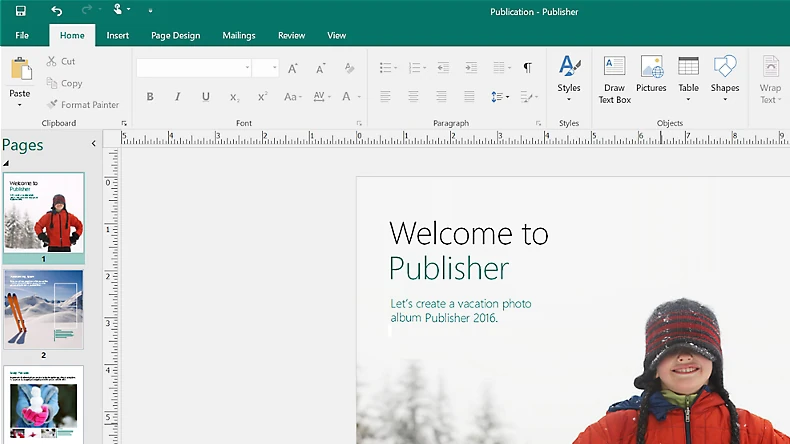
Task: Increase indent level
Action: tap(471, 68)
